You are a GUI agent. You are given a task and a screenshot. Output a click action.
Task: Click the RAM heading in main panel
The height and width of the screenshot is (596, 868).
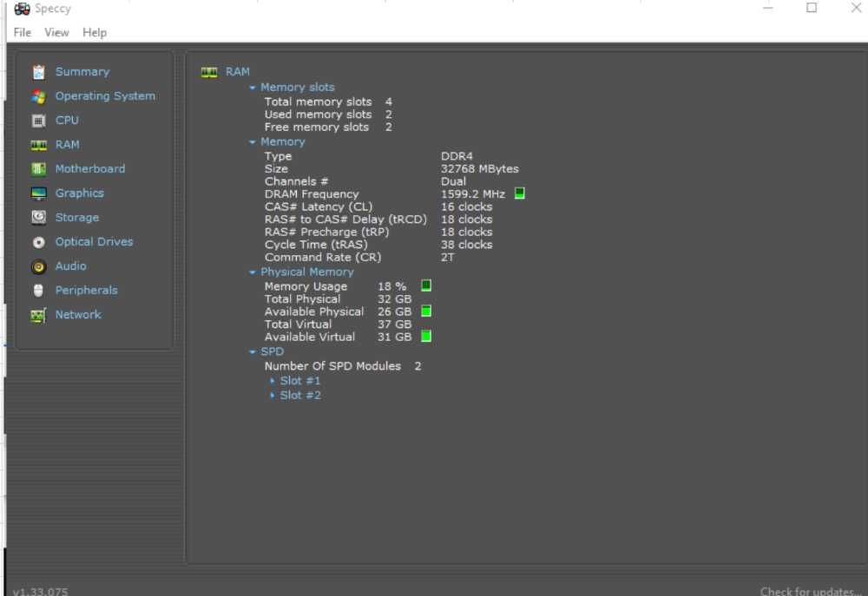[x=238, y=72]
